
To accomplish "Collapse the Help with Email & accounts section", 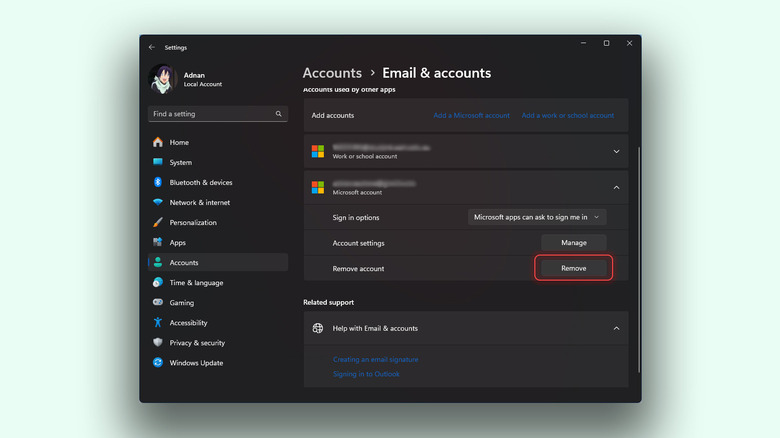I will coord(616,328).
